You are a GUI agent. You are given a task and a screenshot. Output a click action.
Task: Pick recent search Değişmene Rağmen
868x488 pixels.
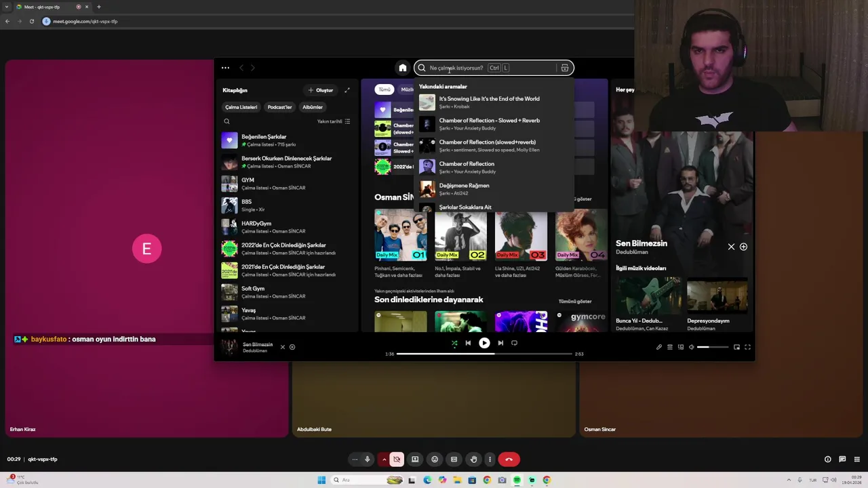click(495, 189)
